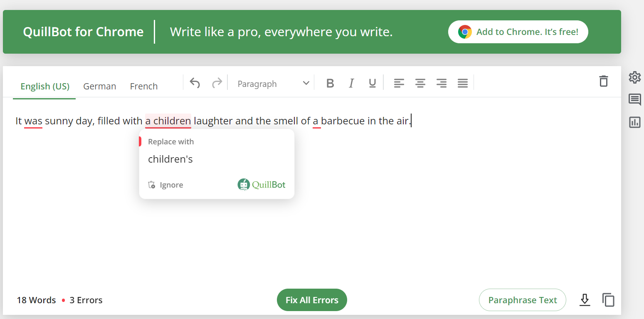644x319 pixels.
Task: Justify the text
Action: pyautogui.click(x=463, y=84)
